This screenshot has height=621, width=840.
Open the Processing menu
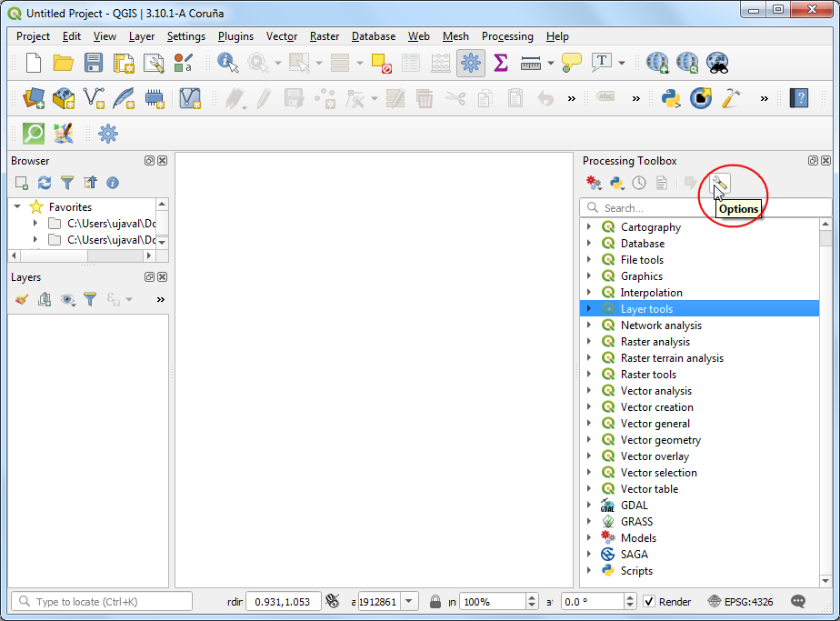pyautogui.click(x=507, y=36)
